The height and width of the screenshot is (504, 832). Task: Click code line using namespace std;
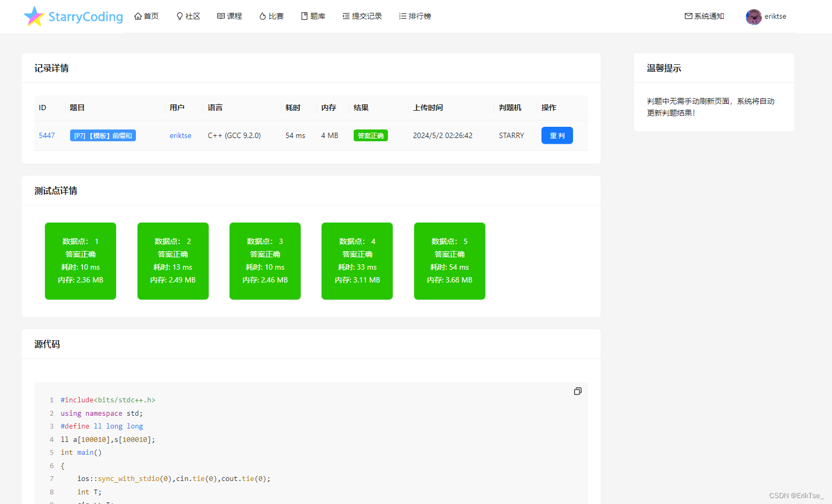[102, 413]
